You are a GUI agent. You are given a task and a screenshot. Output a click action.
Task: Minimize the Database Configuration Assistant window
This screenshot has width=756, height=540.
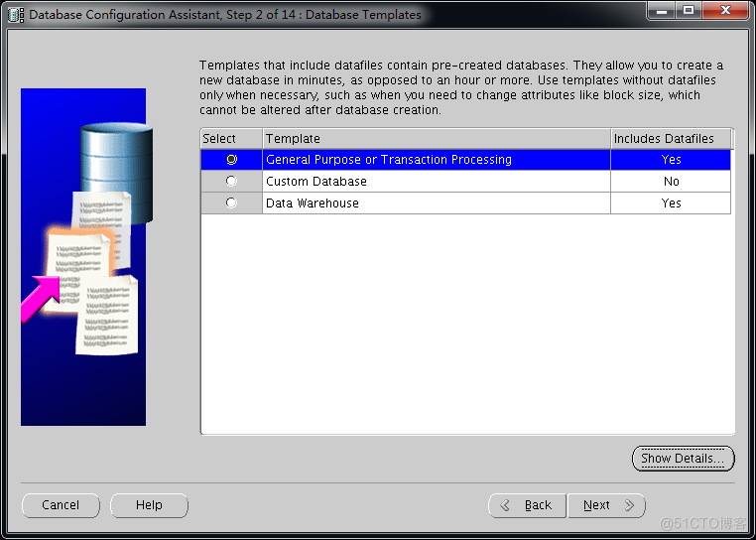tap(662, 10)
